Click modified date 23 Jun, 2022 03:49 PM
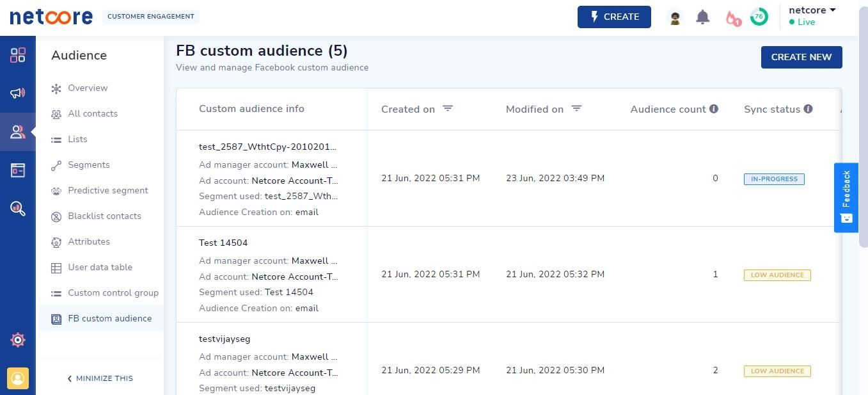 [555, 178]
